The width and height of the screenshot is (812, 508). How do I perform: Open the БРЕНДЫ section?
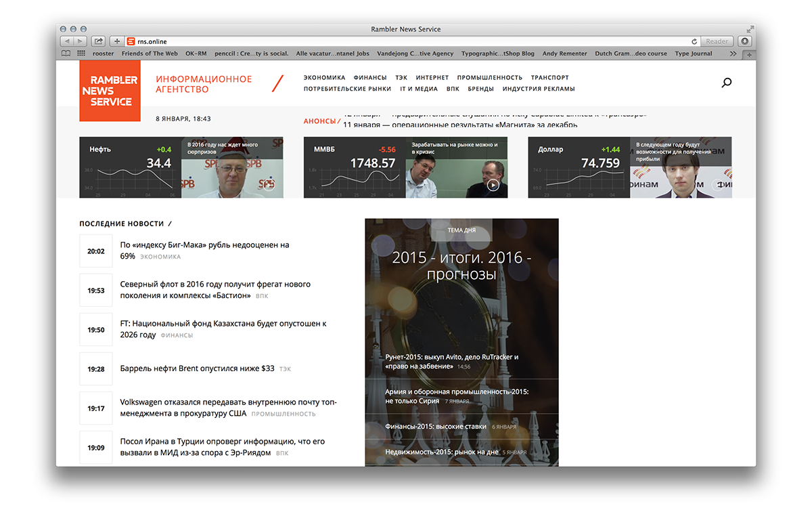(481, 89)
